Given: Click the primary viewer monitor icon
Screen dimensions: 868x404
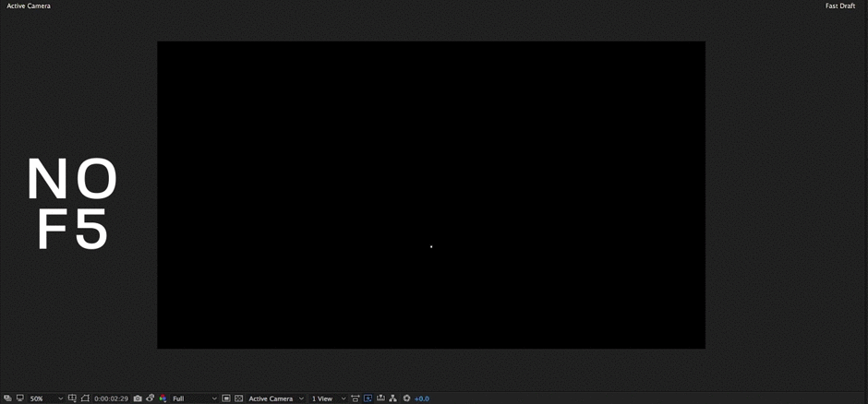Looking at the screenshot, I should 20,398.
